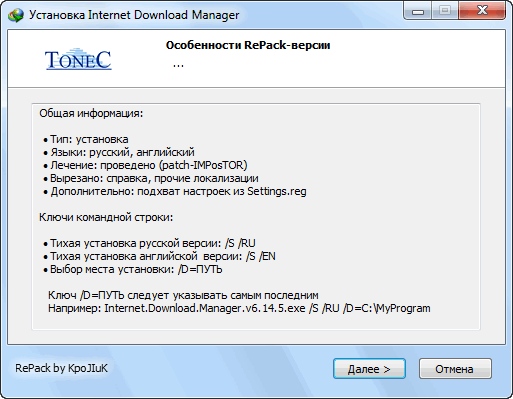Click the /S /RU silent install line
513x399 pixels.
click(150, 243)
